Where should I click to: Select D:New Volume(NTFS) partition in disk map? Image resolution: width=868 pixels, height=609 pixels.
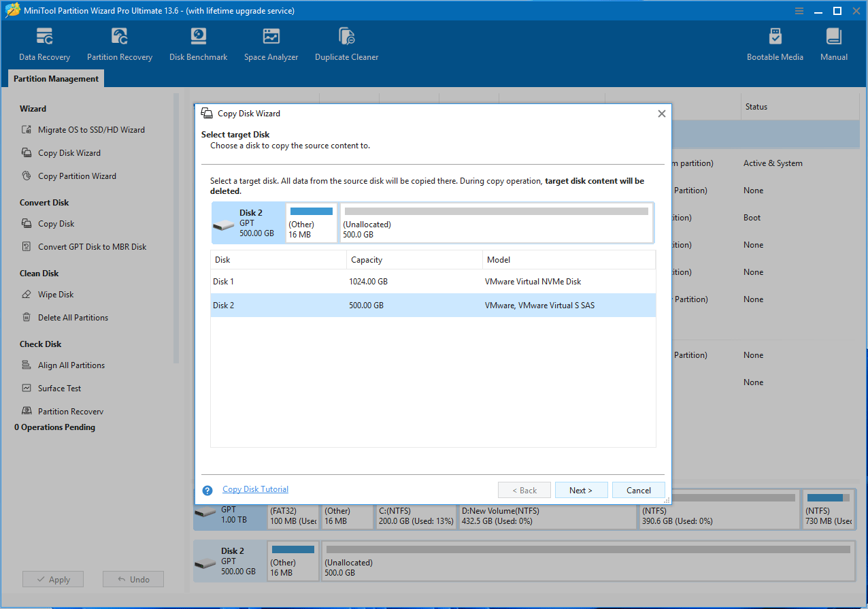(x=548, y=516)
